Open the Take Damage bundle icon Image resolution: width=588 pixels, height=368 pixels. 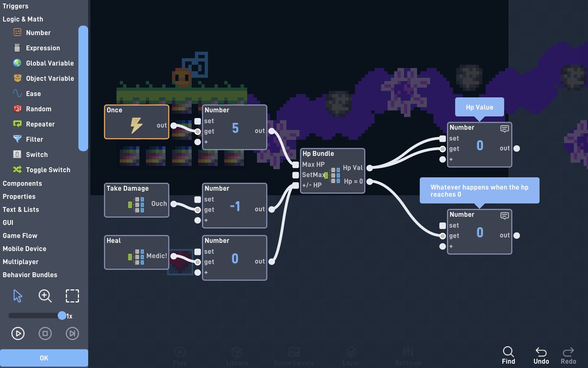tap(136, 205)
